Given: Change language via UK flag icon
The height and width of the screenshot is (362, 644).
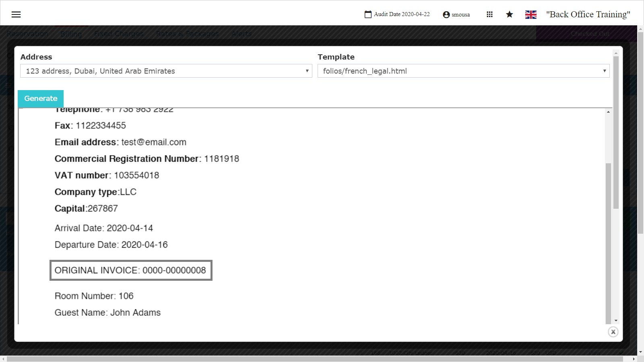Looking at the screenshot, I should pos(531,14).
